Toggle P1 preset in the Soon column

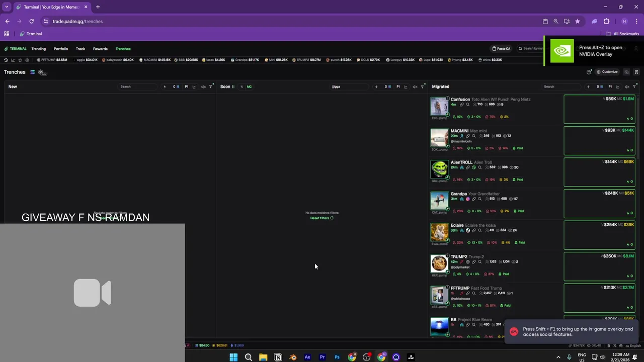(x=398, y=86)
